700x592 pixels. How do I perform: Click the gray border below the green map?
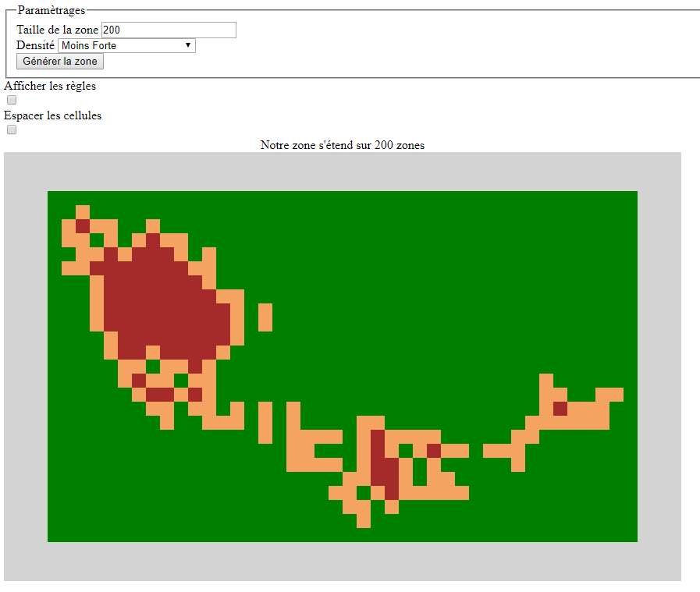coord(342,562)
